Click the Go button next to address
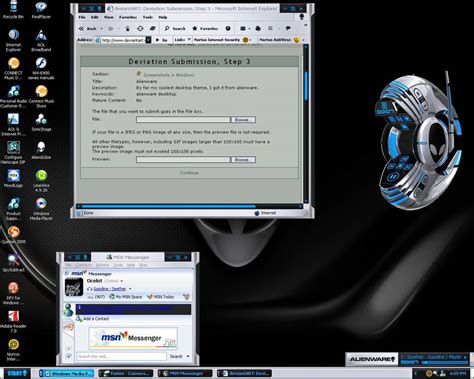This screenshot has width=474, height=379. (162, 40)
